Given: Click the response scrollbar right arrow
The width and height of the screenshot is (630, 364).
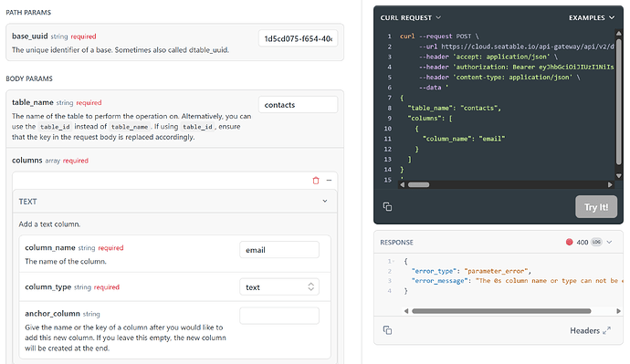Looking at the screenshot, I should [x=618, y=311].
